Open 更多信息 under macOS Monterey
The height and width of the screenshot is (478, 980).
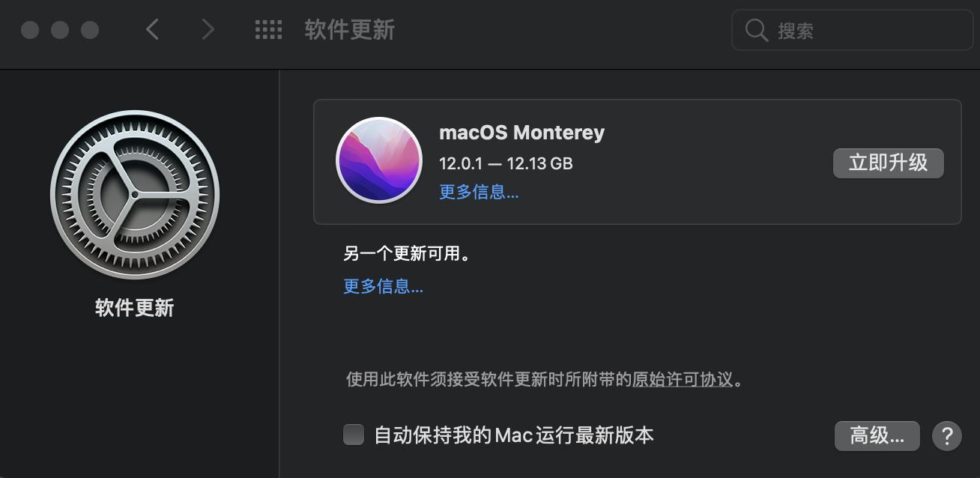[479, 193]
